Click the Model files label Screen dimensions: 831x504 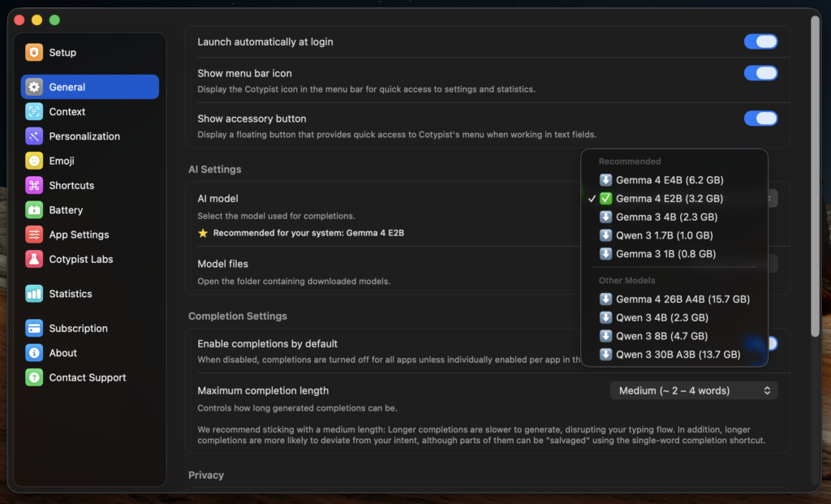[222, 264]
